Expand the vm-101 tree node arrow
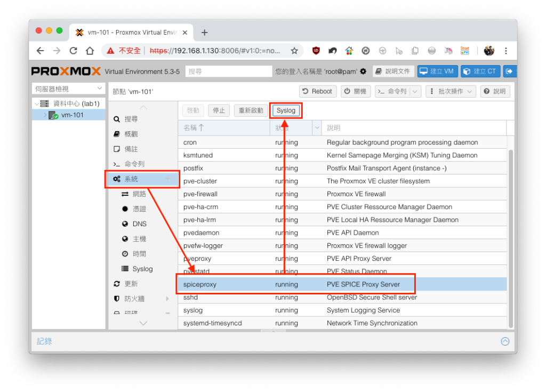 click(x=45, y=115)
